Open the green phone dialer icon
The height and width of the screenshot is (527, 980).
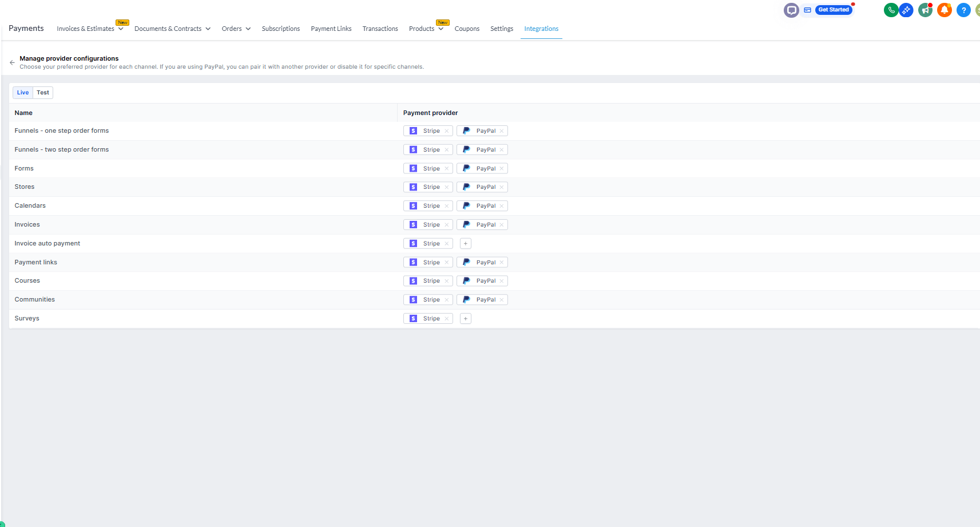(x=891, y=10)
